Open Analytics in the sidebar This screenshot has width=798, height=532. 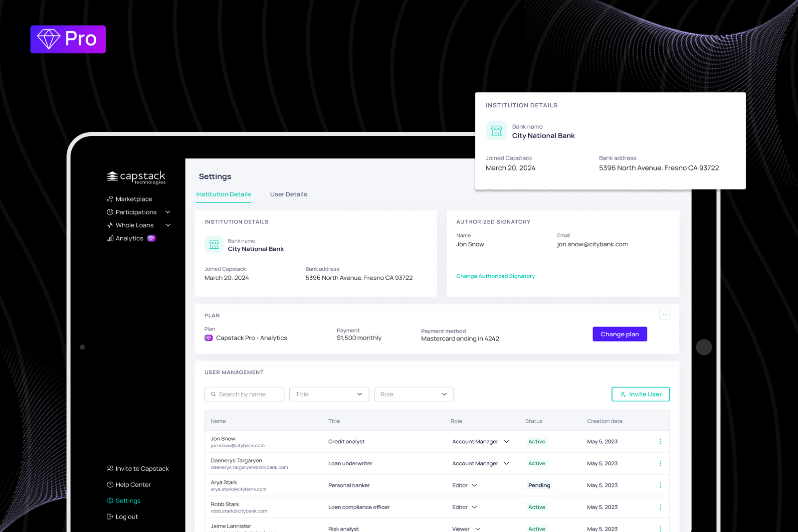129,238
